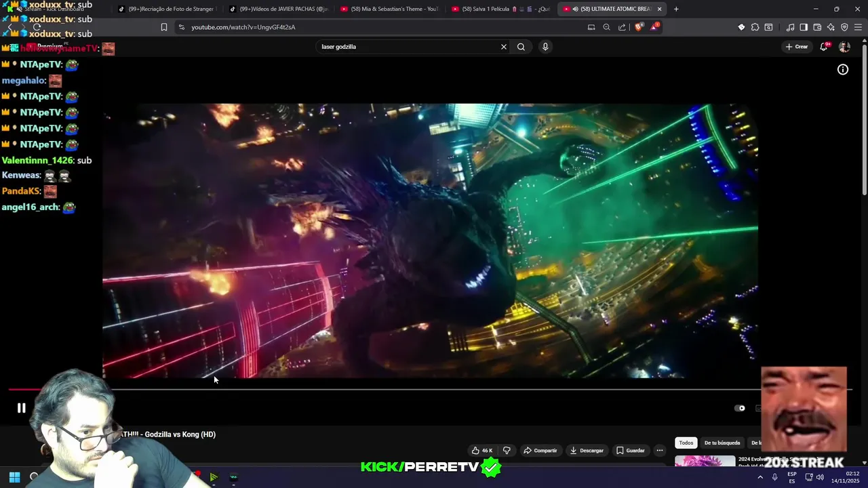Open the zoom magnifier icon in address bar
This screenshot has width=868, height=488.
pos(606,27)
